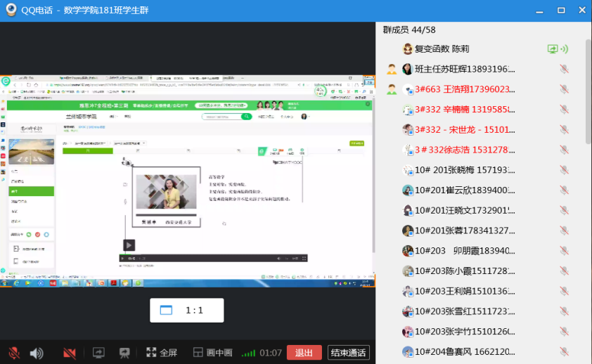Turn on the disabled camera
Viewport: 592px width, 364px height.
[69, 353]
